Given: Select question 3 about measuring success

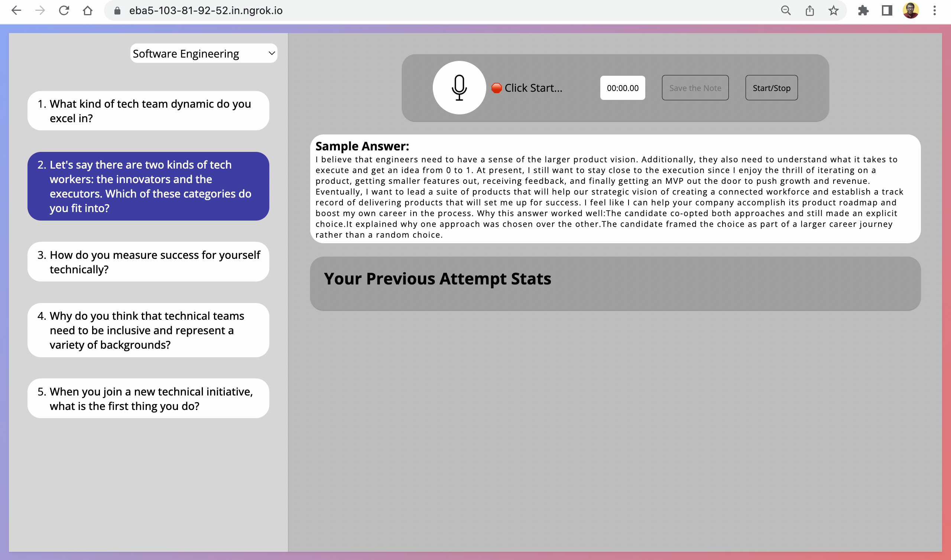Looking at the screenshot, I should click(148, 262).
